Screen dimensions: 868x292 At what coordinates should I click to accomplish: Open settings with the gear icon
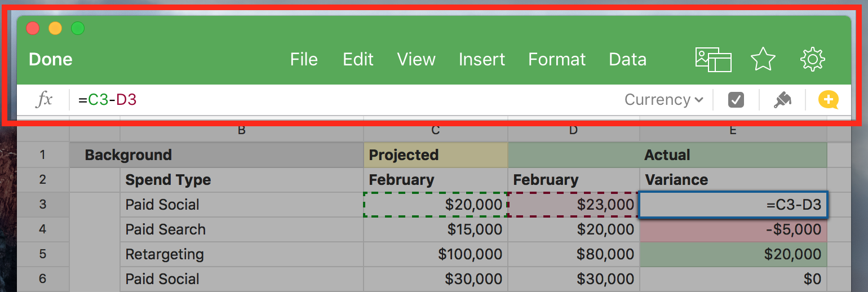(812, 59)
